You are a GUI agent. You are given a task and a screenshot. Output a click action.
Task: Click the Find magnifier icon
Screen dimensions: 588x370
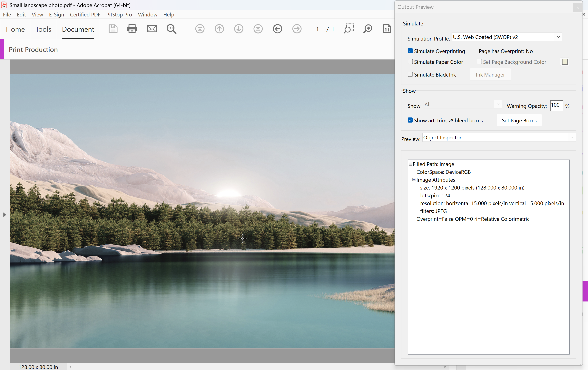click(x=171, y=29)
